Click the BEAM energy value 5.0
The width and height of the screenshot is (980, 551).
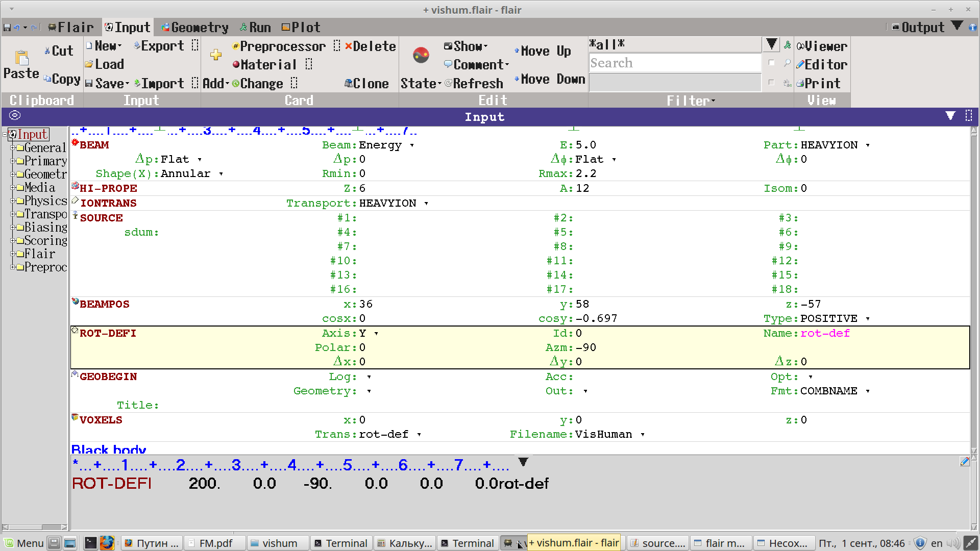point(585,145)
